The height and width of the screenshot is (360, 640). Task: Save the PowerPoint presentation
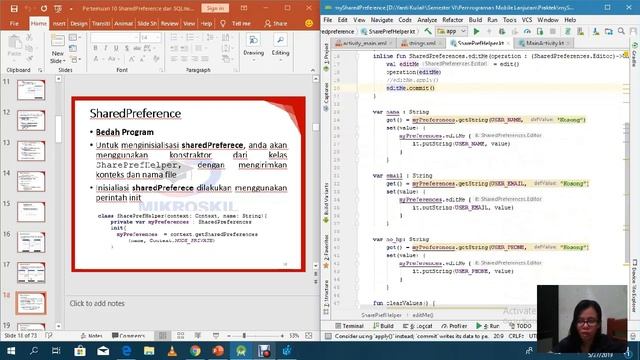point(14,8)
